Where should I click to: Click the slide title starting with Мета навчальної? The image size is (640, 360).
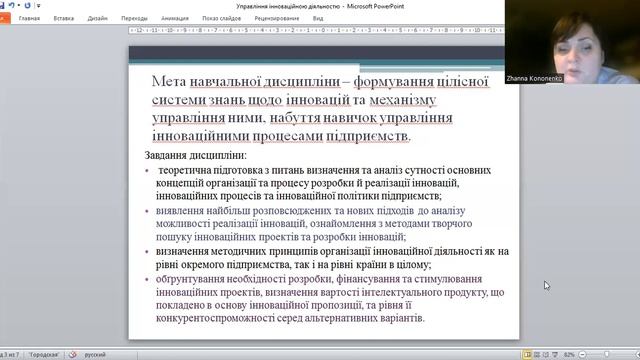[320, 109]
